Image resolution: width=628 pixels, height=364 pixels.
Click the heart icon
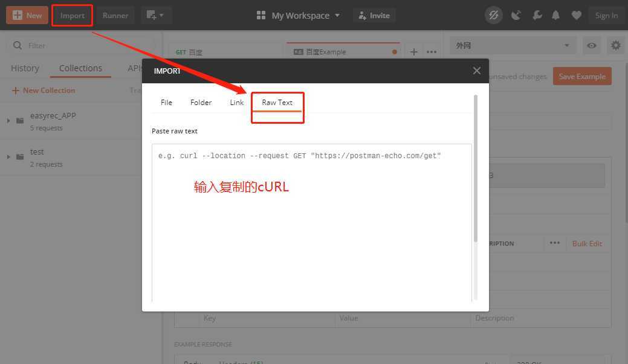click(x=577, y=16)
